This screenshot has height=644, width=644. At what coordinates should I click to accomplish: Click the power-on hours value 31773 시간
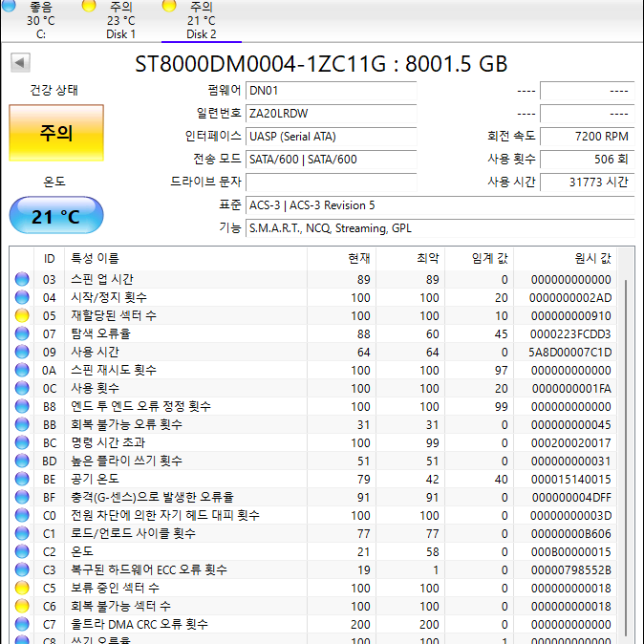[588, 182]
